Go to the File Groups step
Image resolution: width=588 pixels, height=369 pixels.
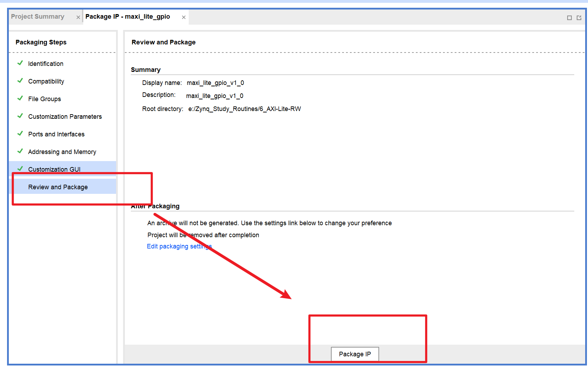pyautogui.click(x=44, y=99)
